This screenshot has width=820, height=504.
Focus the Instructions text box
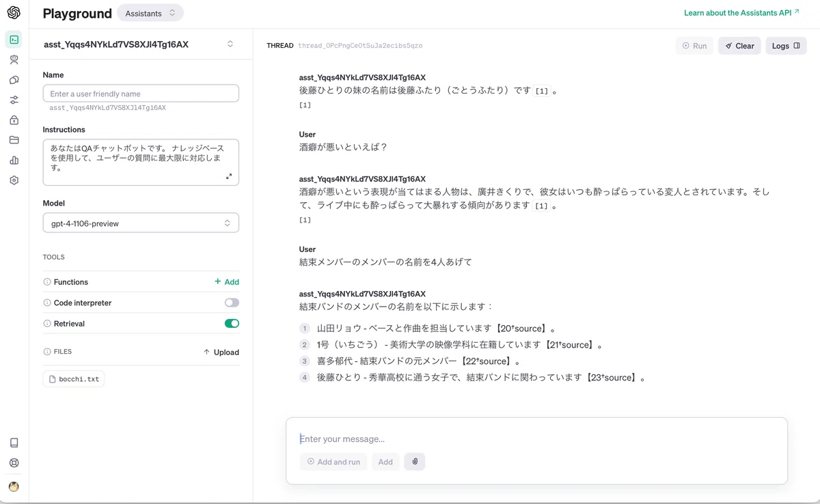click(x=141, y=163)
